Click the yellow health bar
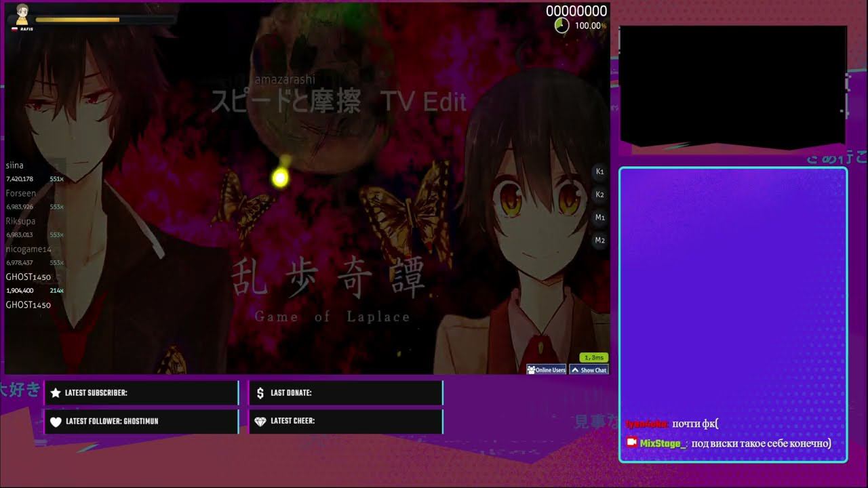The width and height of the screenshot is (868, 488). pos(77,20)
